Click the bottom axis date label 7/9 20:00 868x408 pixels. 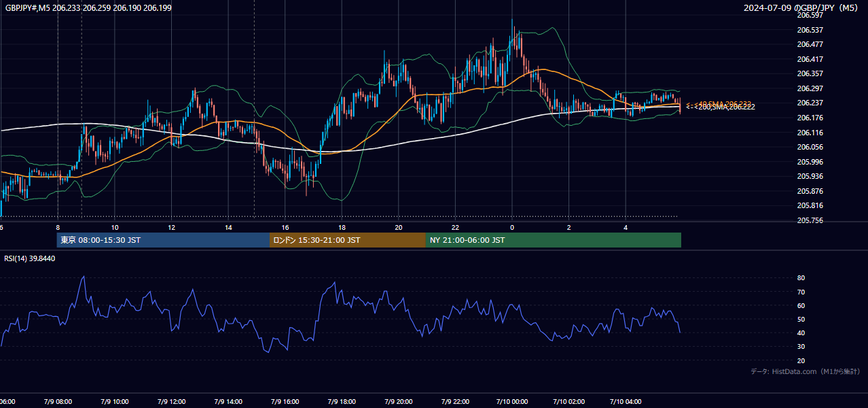coord(399,402)
